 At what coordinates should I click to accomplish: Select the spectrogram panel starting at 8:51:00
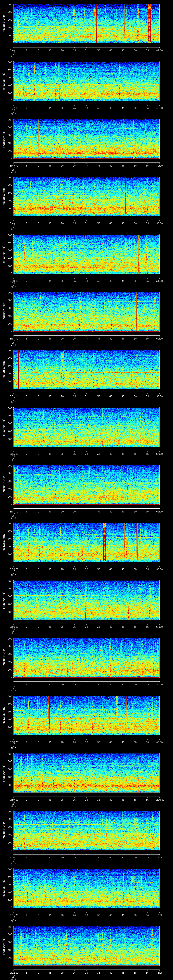(x=87, y=312)
